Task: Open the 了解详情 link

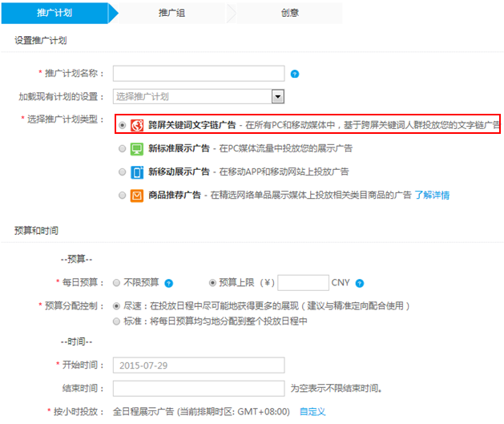Action: pos(432,195)
